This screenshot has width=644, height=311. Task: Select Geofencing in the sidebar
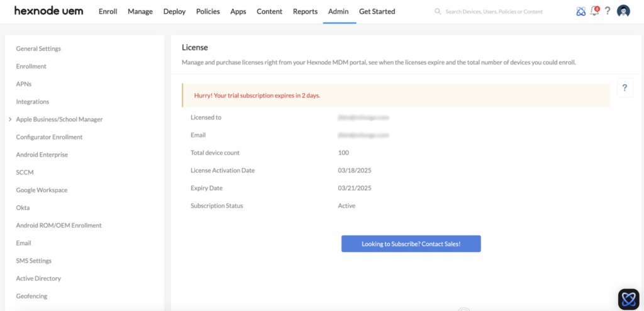[31, 296]
